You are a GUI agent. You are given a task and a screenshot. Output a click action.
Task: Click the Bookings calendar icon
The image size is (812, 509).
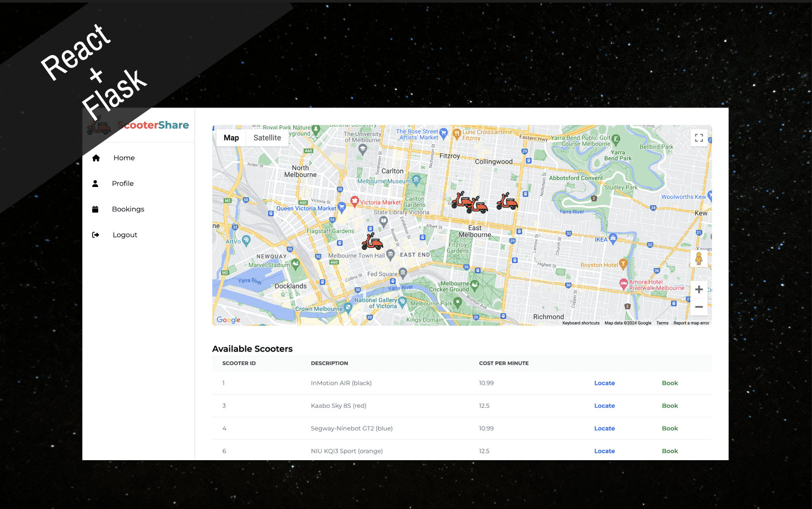[95, 209]
